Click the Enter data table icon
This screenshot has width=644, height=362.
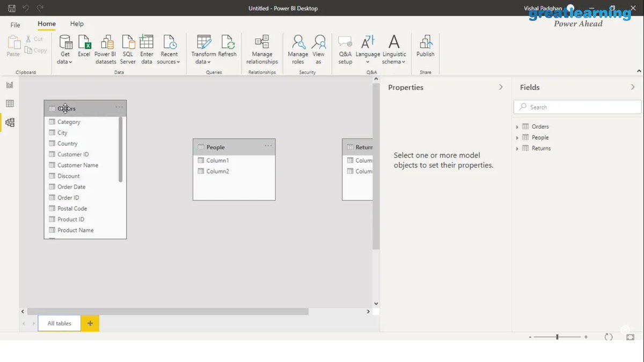pos(147,50)
